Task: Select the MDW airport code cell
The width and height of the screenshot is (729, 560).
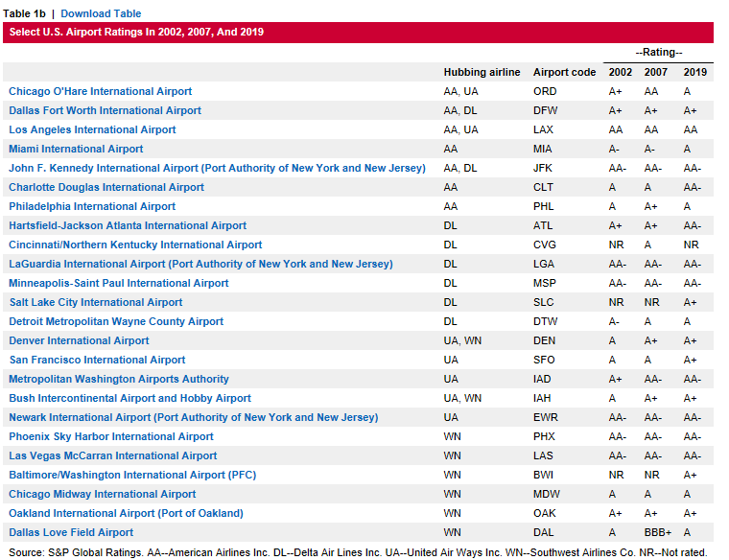Action: 547,494
